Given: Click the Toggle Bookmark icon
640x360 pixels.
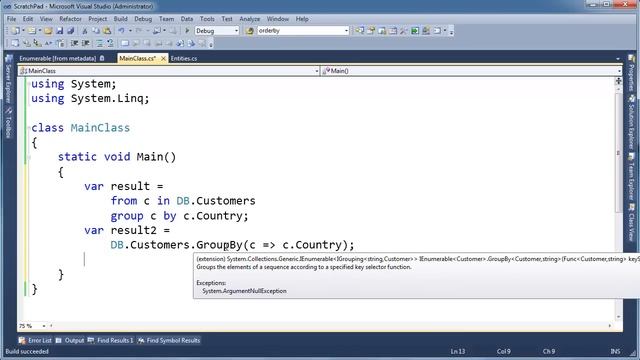Looking at the screenshot, I should 125,43.
